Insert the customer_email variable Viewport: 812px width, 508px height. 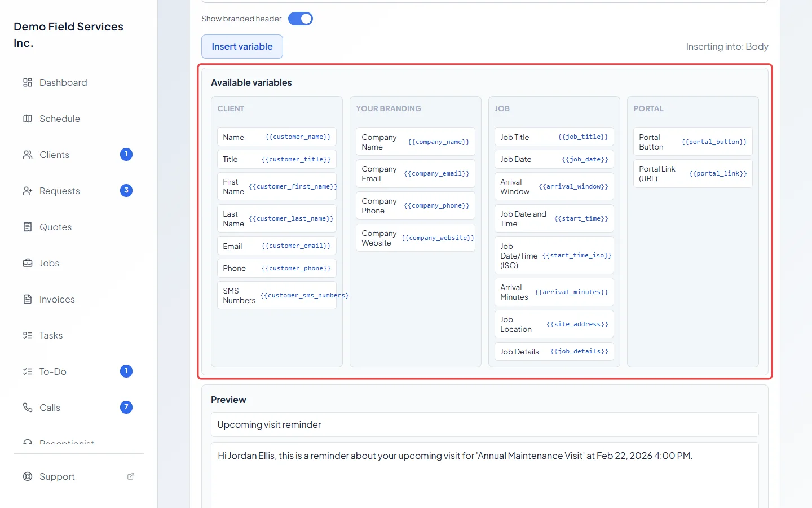click(x=277, y=246)
